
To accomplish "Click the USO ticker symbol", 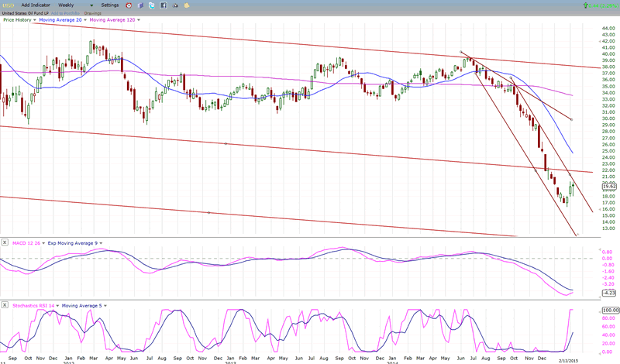I will point(8,5).
